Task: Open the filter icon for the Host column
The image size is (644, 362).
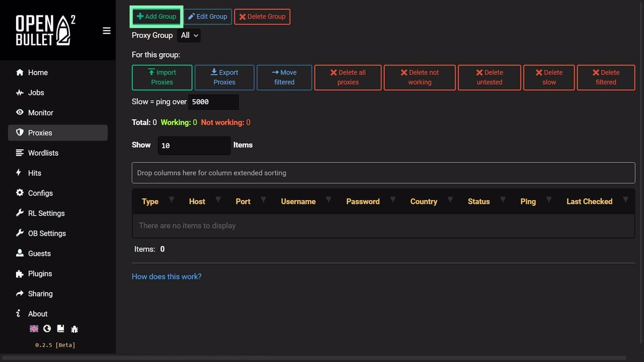Action: (218, 200)
